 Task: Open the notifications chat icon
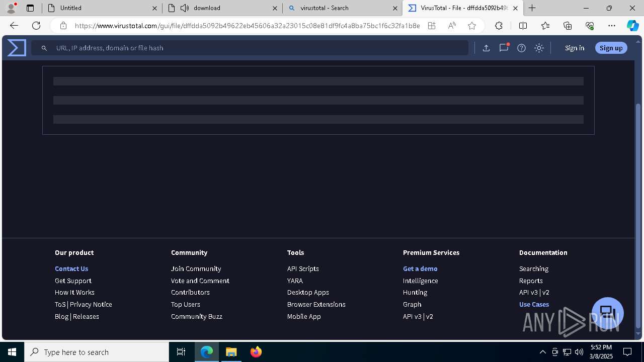(x=504, y=48)
